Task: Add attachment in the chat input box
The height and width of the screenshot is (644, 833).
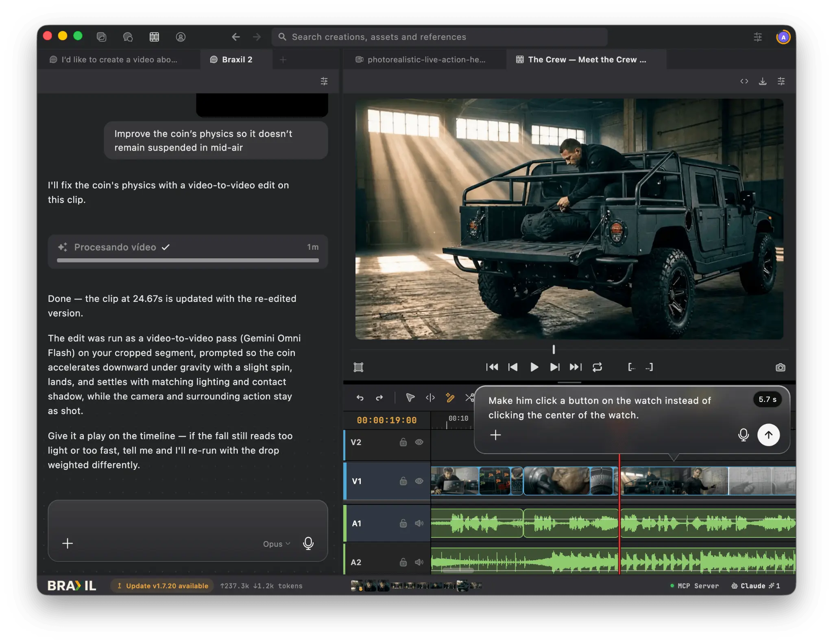Action: [x=68, y=544]
